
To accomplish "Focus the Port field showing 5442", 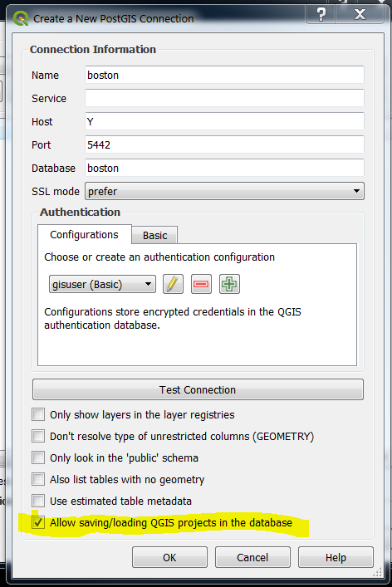I will point(224,144).
